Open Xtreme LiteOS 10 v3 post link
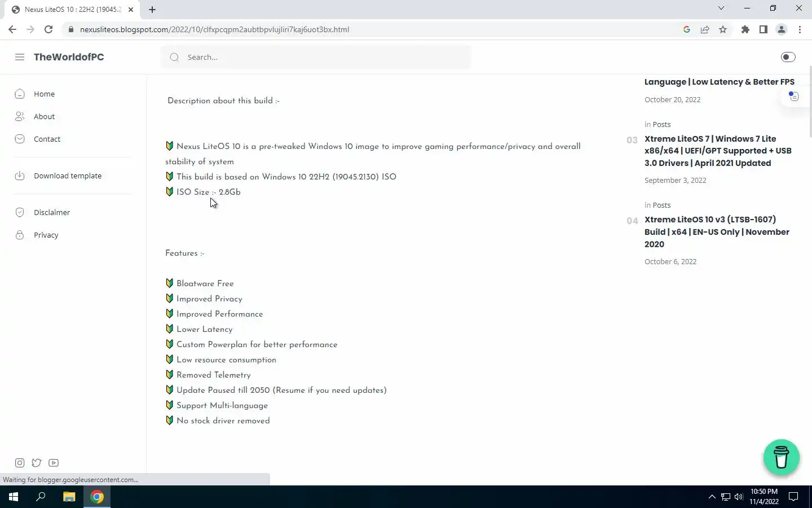The width and height of the screenshot is (812, 508). [717, 231]
